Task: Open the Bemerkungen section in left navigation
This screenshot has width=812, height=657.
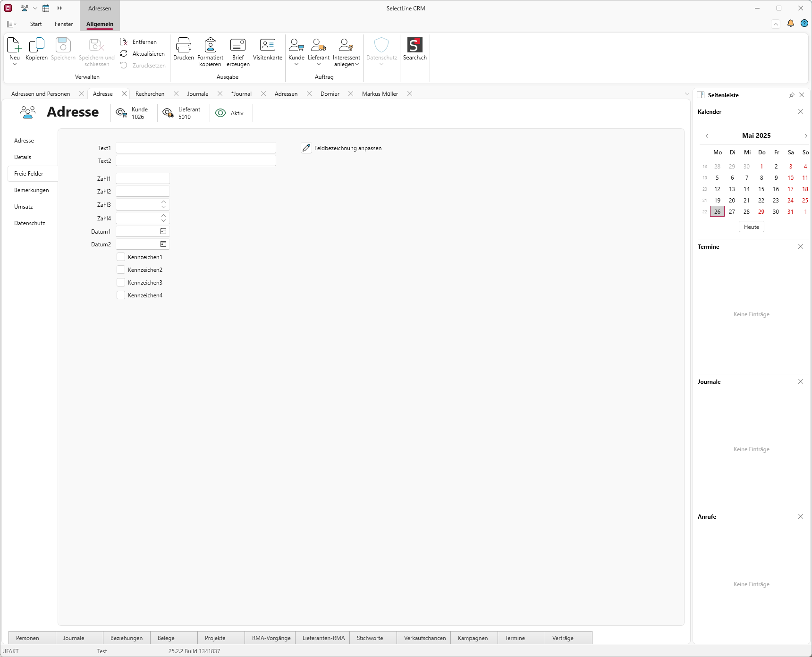Action: (x=32, y=190)
